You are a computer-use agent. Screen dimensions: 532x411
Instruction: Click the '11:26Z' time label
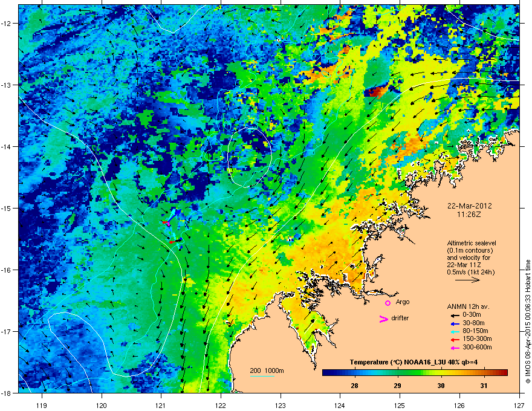coord(469,215)
